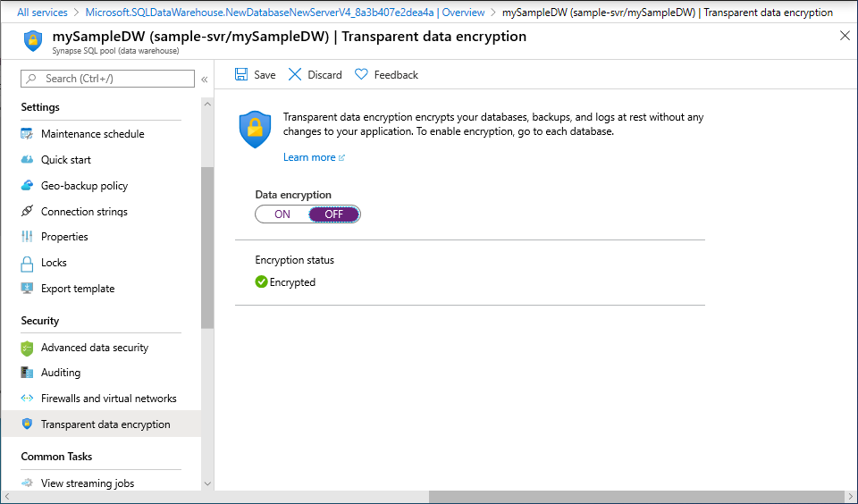Turn Data encryption ON
This screenshot has width=858, height=504.
282,214
